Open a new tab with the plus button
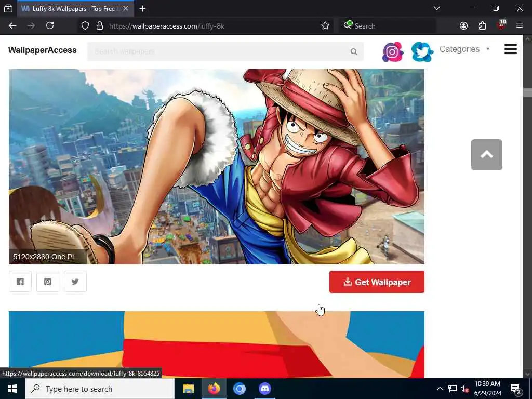The width and height of the screenshot is (532, 399). 142,9
